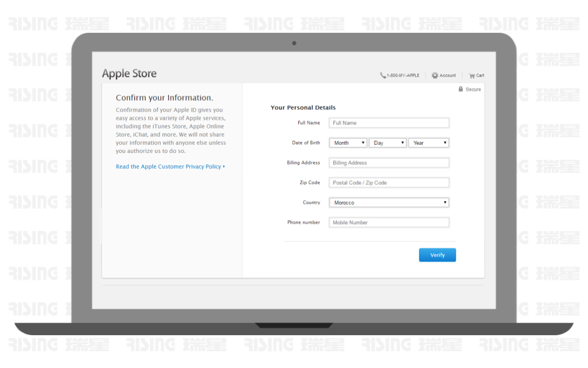Viewport: 588px width, 368px height.
Task: Open the Country dropdown showing Morocco
Action: click(389, 202)
